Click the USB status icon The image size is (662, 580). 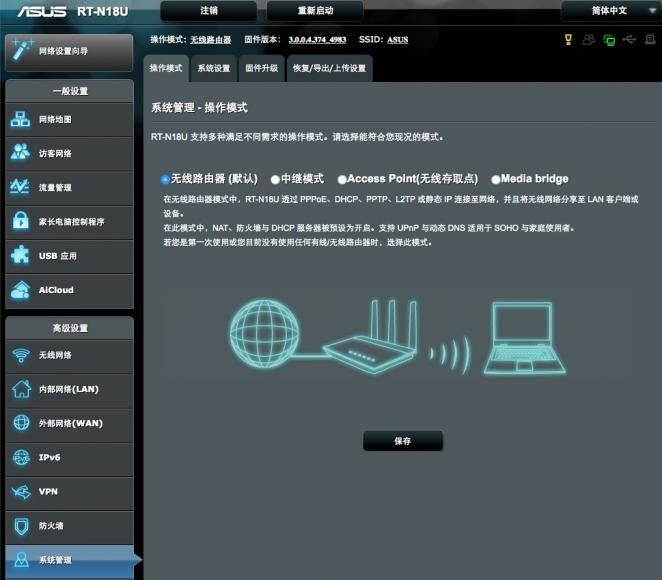point(629,40)
